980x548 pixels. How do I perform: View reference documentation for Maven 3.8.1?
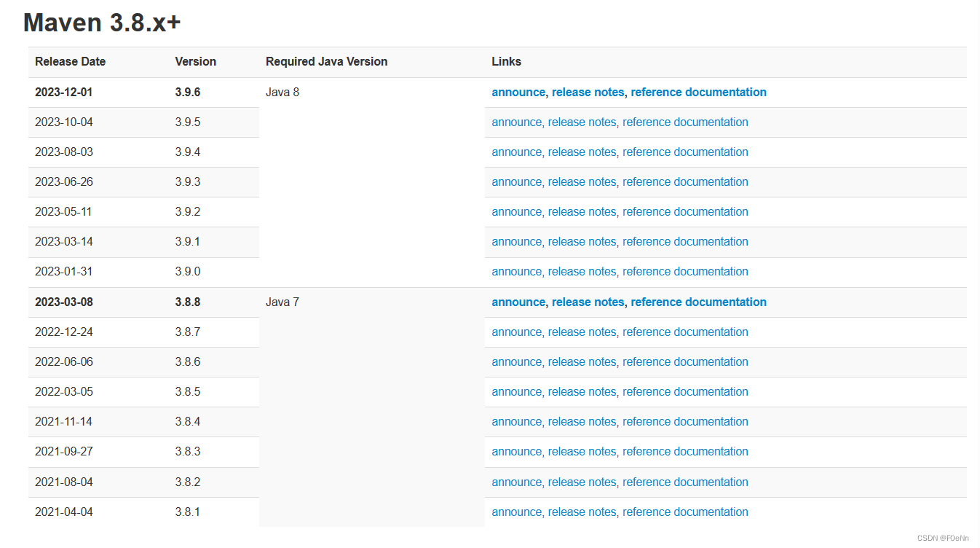point(685,512)
